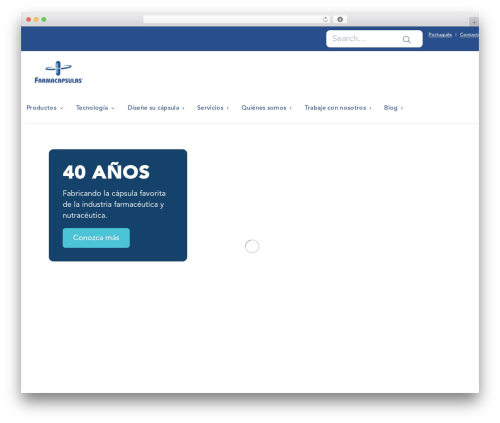Click the 40 AÑOS heading
Viewport: 500px width, 423px height.
coord(106,172)
